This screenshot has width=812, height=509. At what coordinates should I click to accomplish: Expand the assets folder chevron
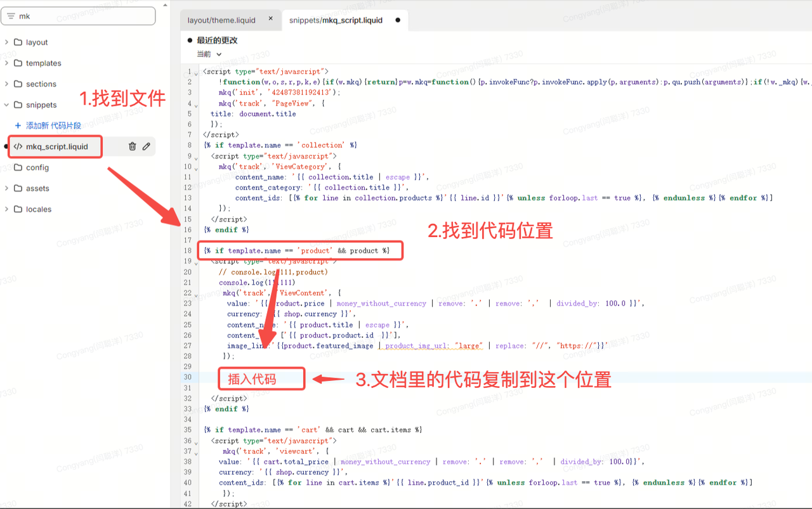(x=6, y=189)
